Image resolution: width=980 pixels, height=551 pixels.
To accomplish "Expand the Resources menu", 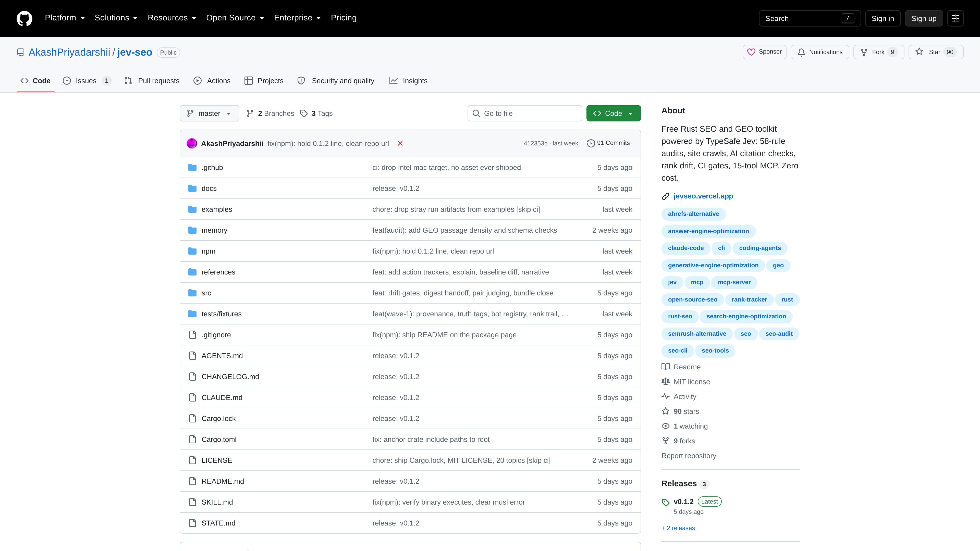I will point(172,18).
